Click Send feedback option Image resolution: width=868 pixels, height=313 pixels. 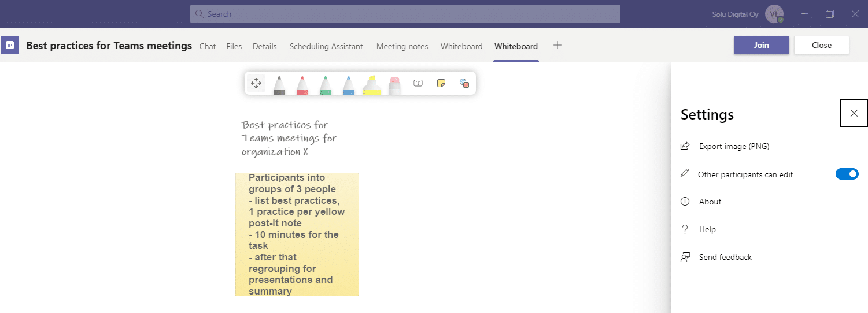point(725,257)
